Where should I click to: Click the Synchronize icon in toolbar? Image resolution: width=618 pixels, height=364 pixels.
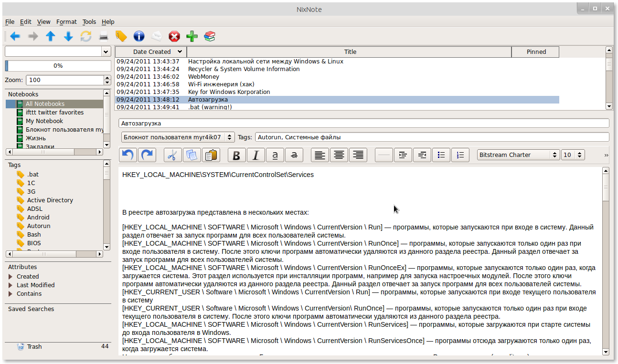[x=86, y=36]
